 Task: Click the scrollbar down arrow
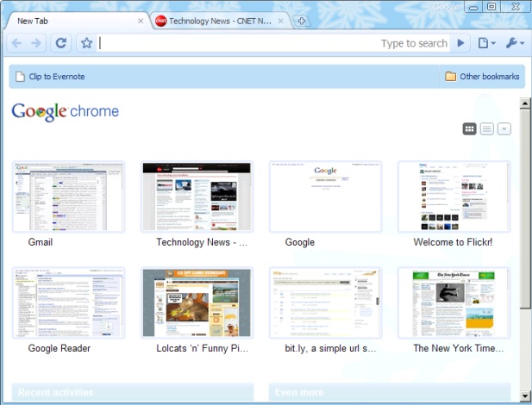tap(525, 396)
